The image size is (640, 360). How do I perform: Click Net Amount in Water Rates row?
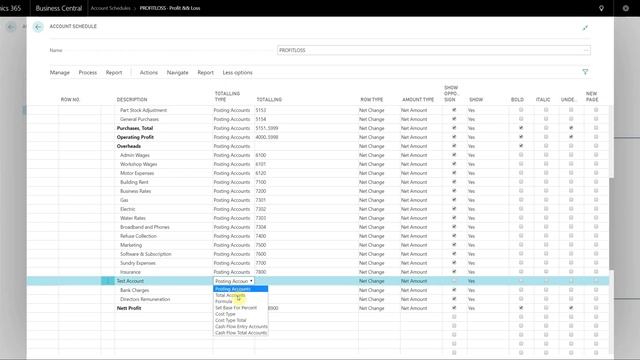(x=414, y=218)
